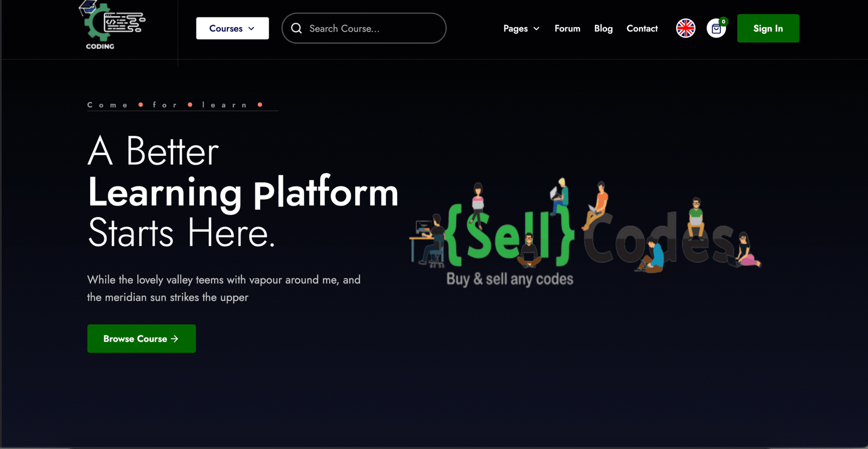Screen dimensions: 868x449
Task: Open the UK flag language selector
Action: coord(686,28)
